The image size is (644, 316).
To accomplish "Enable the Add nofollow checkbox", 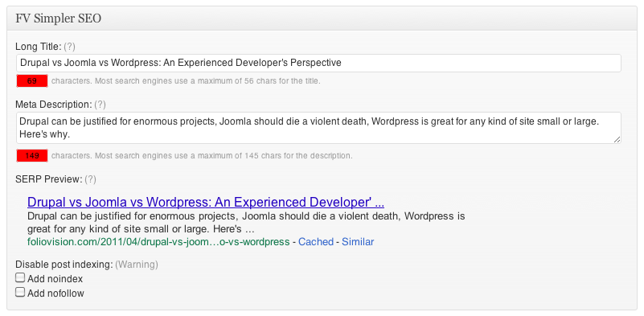I will [x=20, y=292].
